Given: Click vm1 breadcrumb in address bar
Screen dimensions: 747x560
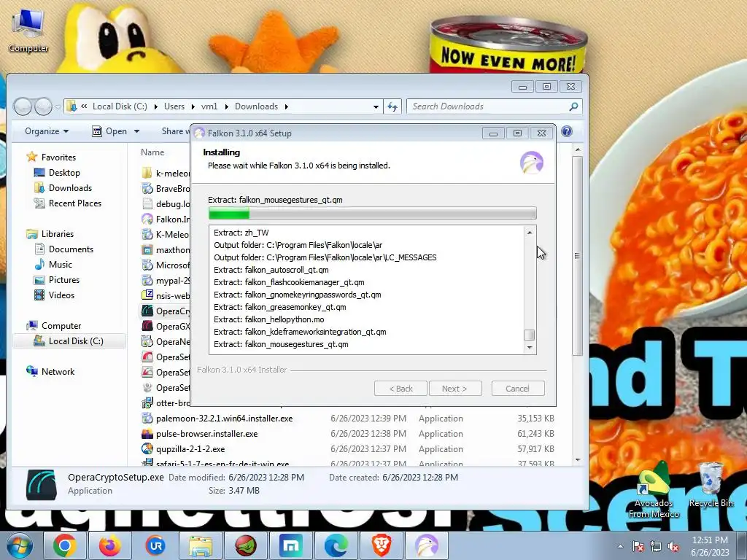Looking at the screenshot, I should click(x=209, y=106).
